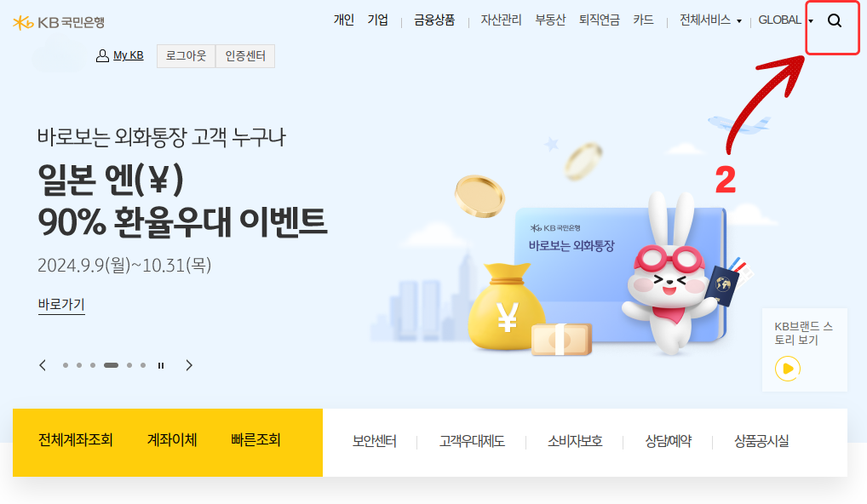The width and height of the screenshot is (867, 504).
Task: Open the 금융상품 menu
Action: [434, 20]
